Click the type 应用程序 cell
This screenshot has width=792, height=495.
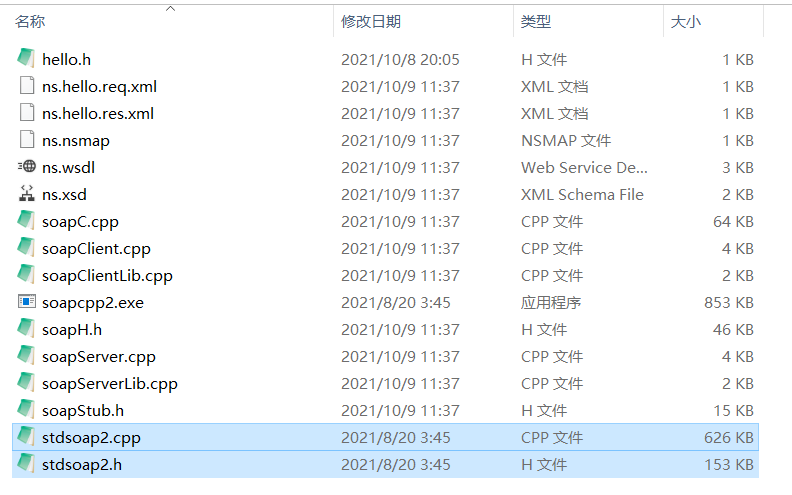[x=551, y=303]
